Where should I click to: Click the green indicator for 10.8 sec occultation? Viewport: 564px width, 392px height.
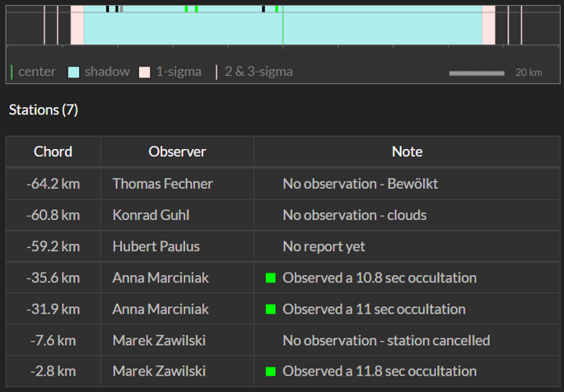pos(271,278)
